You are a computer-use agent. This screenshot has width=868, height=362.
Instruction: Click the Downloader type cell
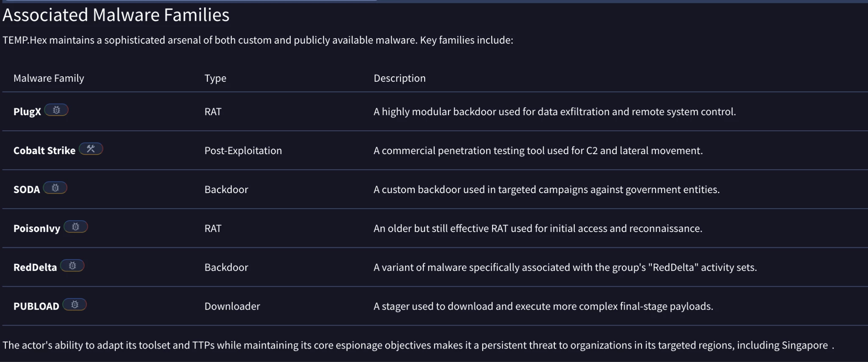pyautogui.click(x=232, y=307)
